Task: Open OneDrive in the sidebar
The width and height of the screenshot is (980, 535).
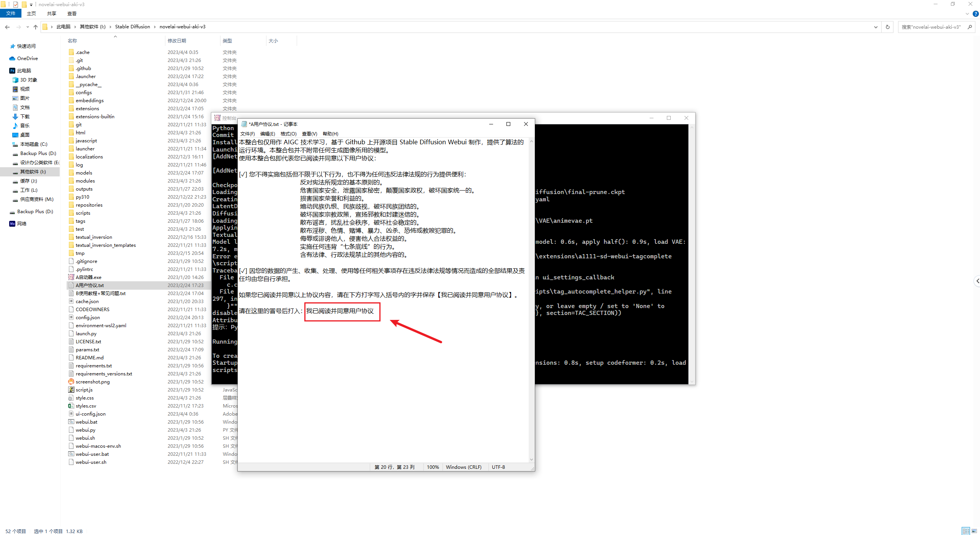Action: pyautogui.click(x=27, y=58)
